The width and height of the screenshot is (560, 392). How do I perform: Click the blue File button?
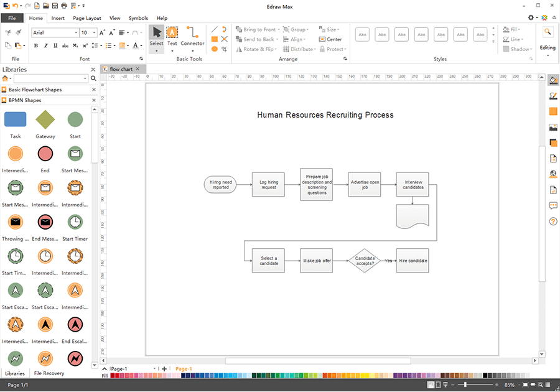tap(12, 18)
